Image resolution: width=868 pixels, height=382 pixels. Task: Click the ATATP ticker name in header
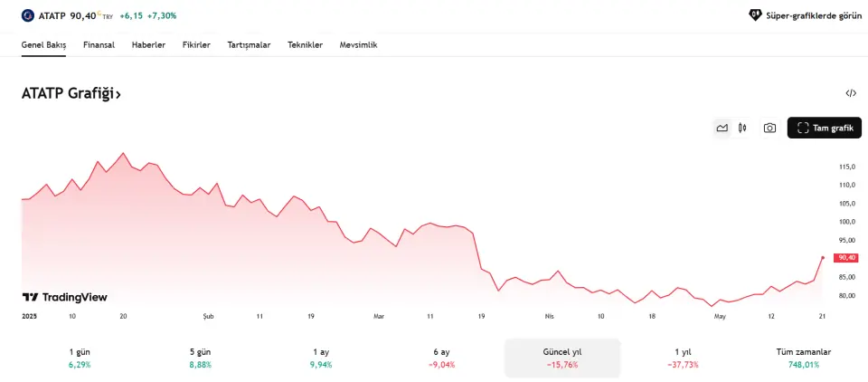coord(52,15)
